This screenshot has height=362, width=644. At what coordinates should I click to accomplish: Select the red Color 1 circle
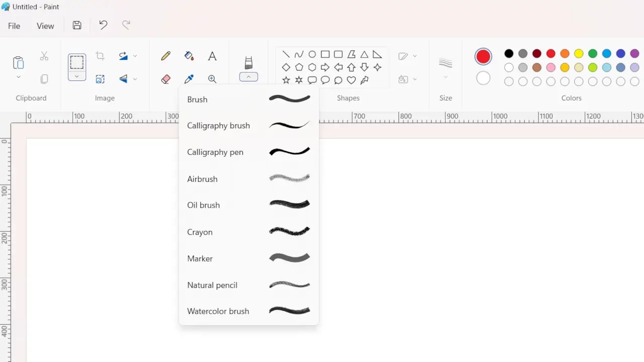tap(483, 56)
